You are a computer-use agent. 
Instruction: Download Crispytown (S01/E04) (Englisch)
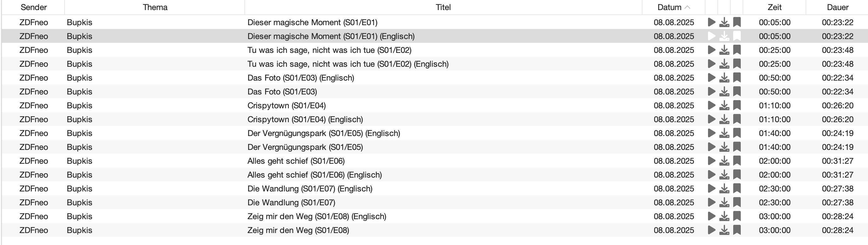click(x=724, y=119)
